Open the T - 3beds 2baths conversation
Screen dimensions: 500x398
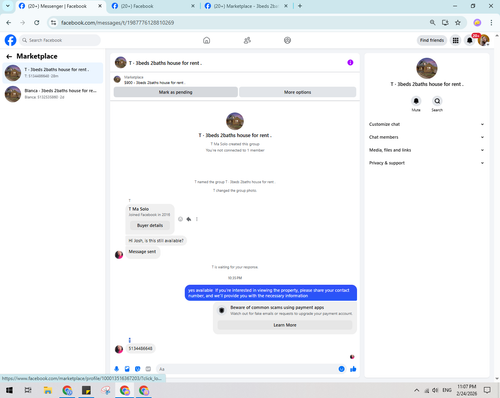(x=53, y=73)
